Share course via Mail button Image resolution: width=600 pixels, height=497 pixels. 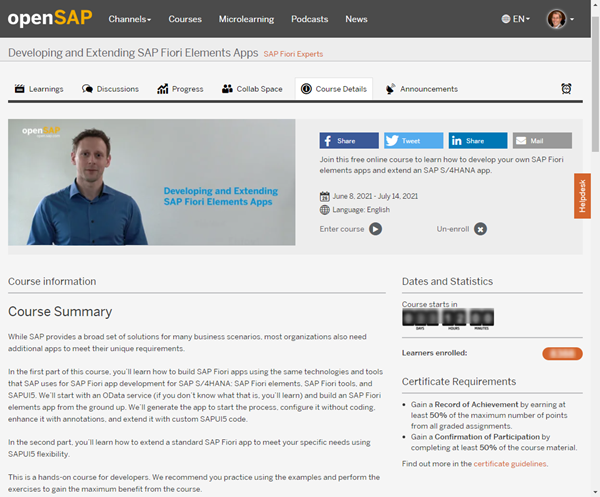tap(541, 141)
